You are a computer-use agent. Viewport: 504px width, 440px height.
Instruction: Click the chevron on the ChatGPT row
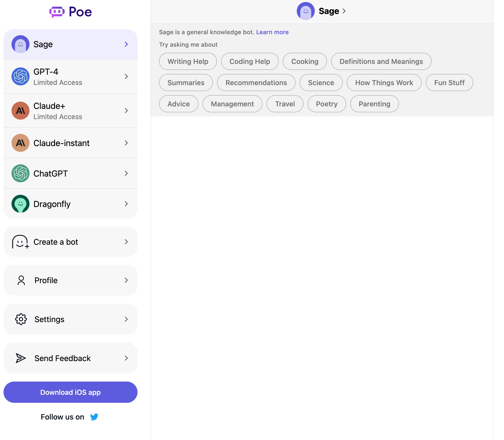pos(126,173)
